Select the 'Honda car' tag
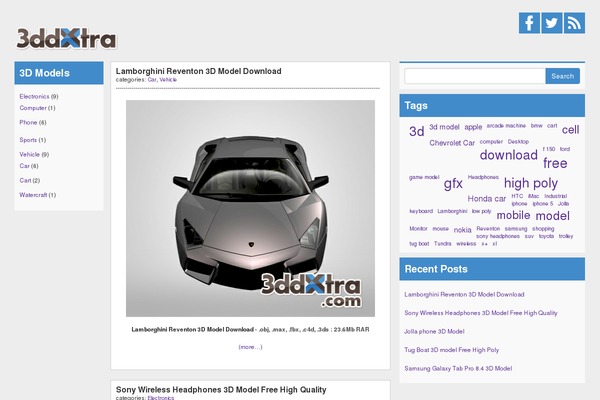The image size is (600, 400). coord(487,199)
